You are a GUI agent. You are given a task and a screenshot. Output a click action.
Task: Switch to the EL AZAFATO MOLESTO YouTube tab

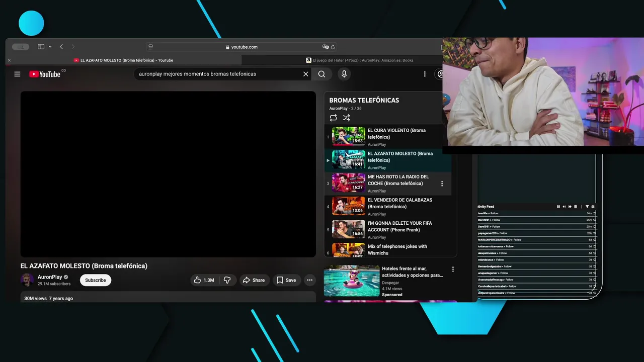123,60
